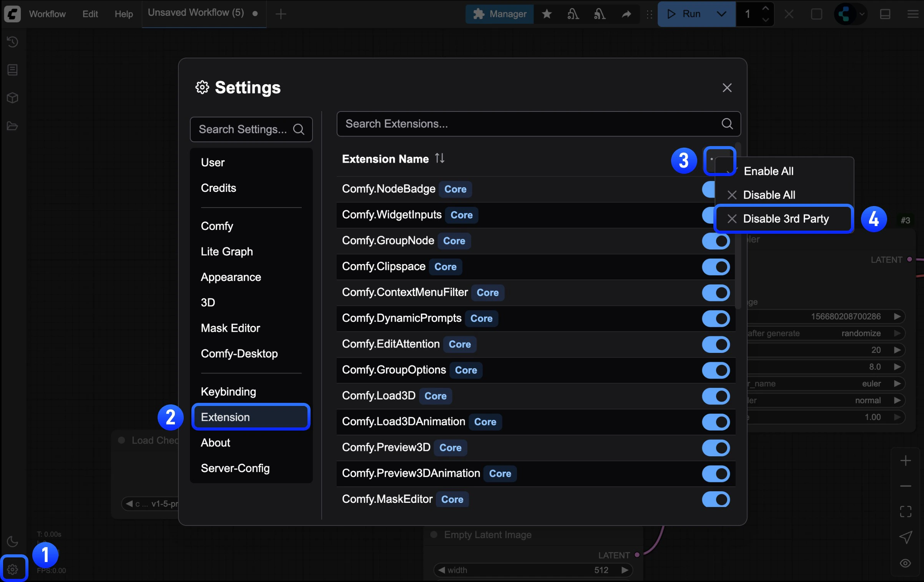
Task: Share the workflow using the arrow icon
Action: point(627,14)
